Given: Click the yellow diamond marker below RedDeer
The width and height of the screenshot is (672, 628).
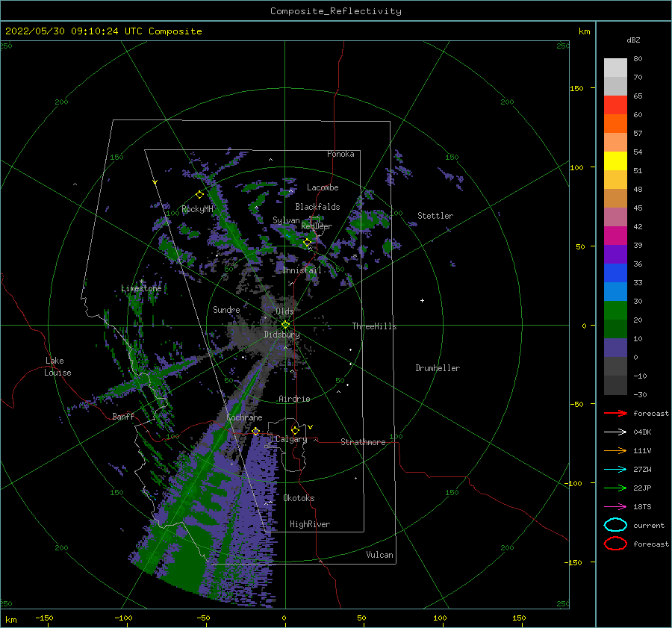Looking at the screenshot, I should (308, 242).
